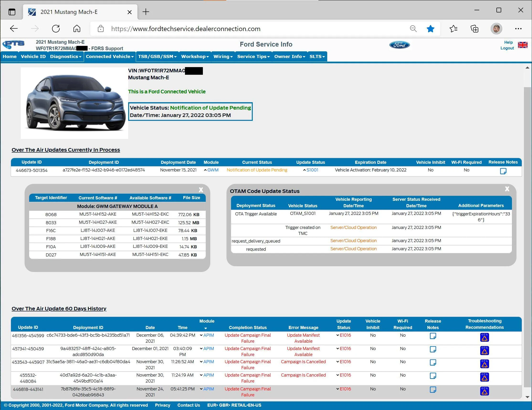Open the Workshop dropdown menu

pyautogui.click(x=195, y=57)
